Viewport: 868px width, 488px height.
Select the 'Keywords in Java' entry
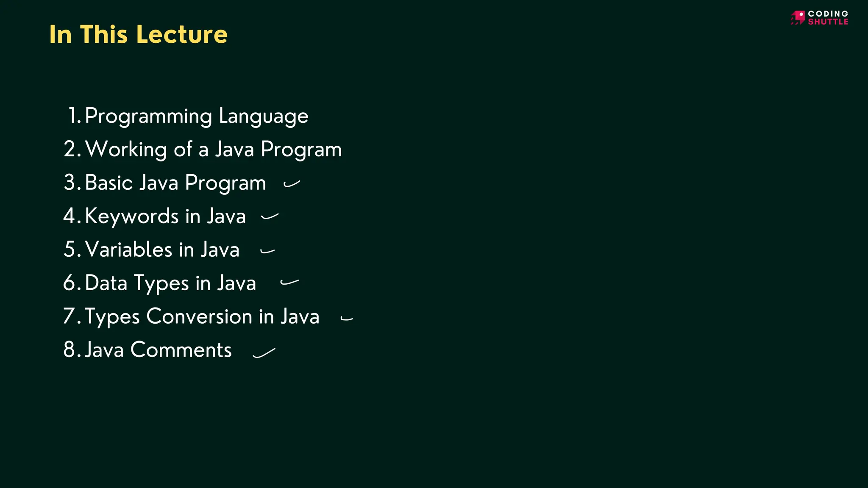[x=165, y=216]
